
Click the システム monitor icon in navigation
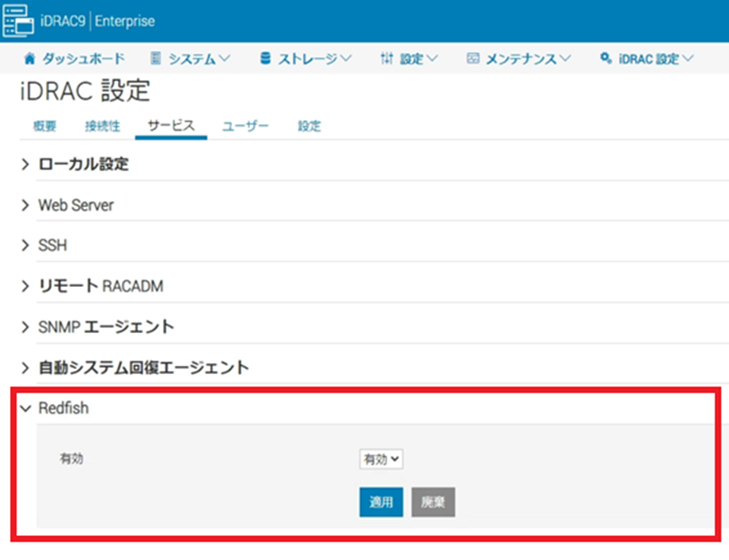tap(155, 58)
